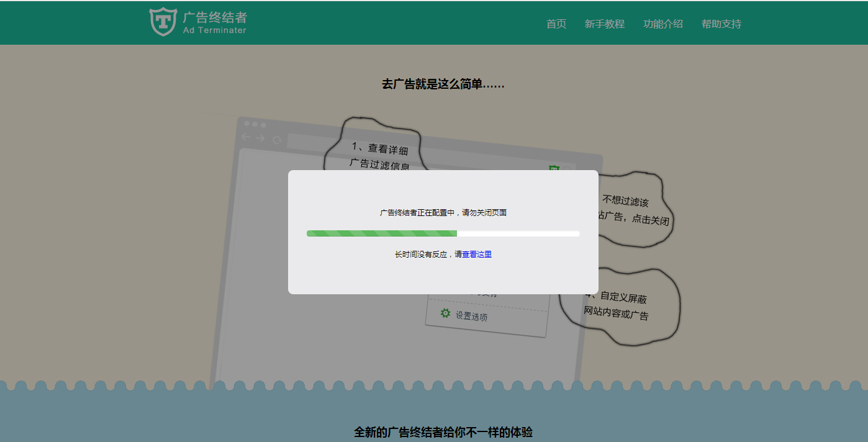Click the refresh icon in the browser mockup
This screenshot has height=442, width=868.
(x=277, y=138)
